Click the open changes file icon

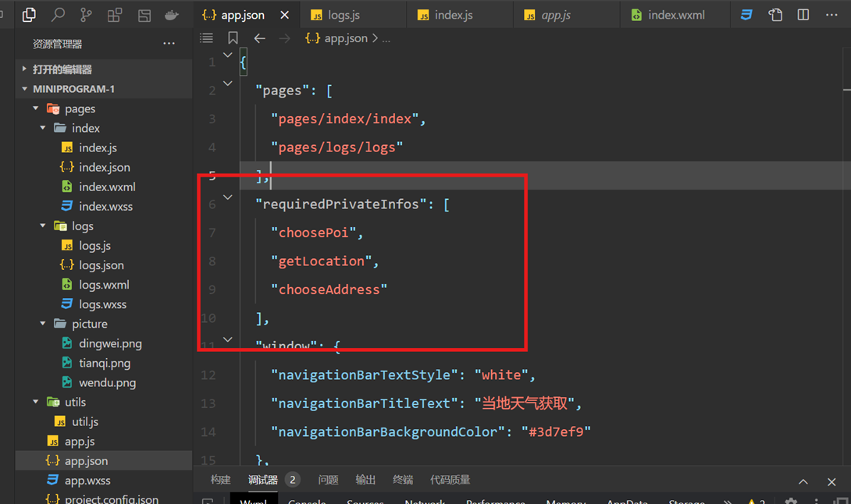click(x=775, y=15)
